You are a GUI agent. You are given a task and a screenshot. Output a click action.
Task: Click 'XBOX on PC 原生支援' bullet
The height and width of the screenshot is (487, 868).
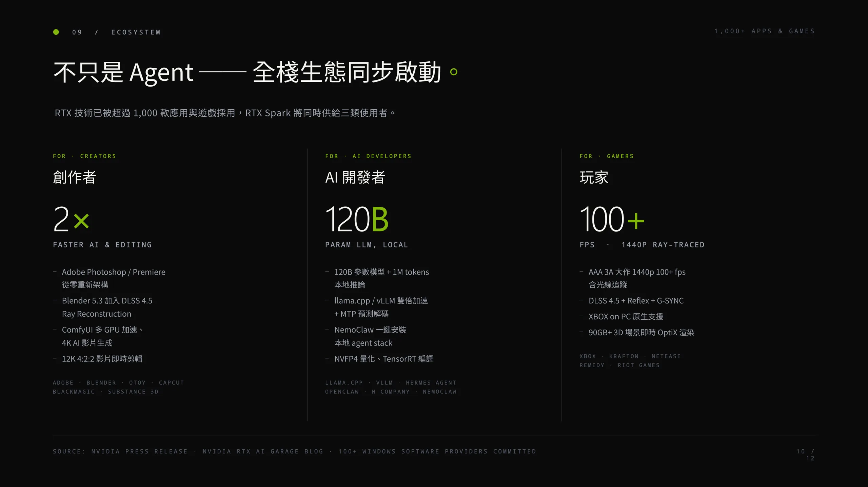(x=626, y=317)
